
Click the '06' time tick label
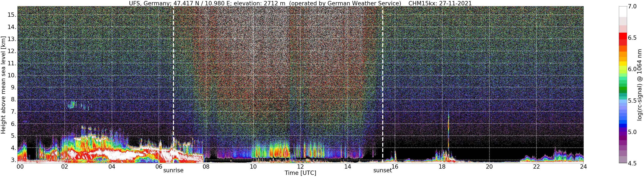159,166
